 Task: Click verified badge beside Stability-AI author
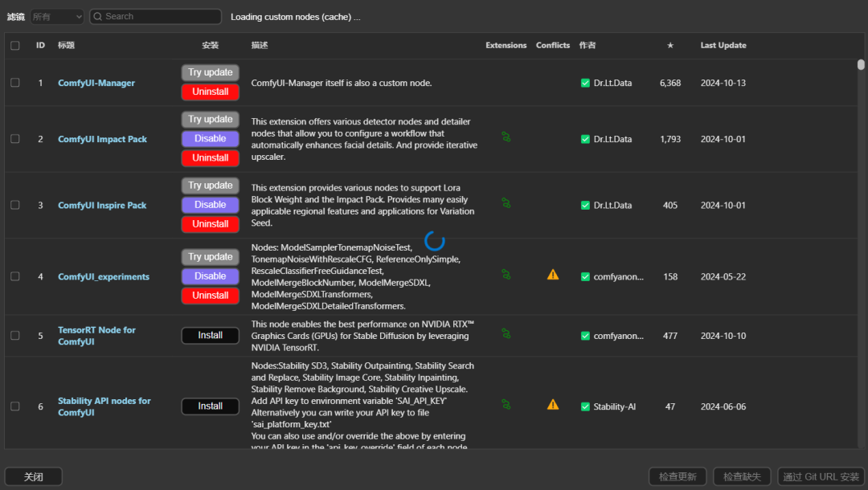[x=585, y=406]
